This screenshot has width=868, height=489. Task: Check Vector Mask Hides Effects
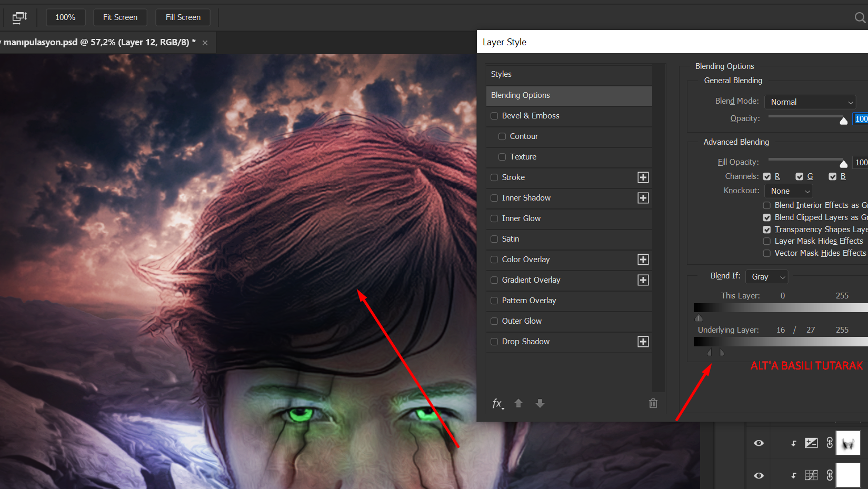pyautogui.click(x=767, y=253)
